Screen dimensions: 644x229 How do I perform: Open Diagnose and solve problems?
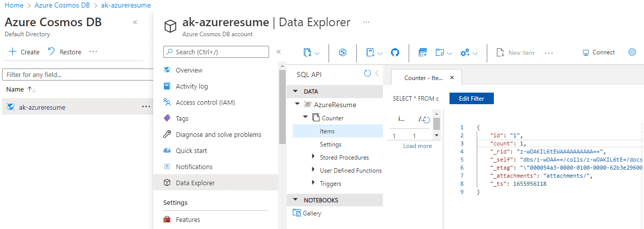[218, 134]
